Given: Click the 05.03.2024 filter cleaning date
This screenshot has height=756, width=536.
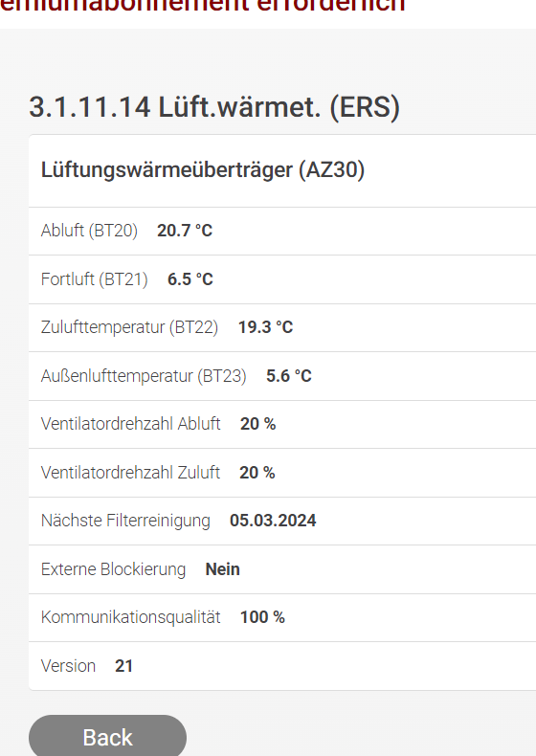Looking at the screenshot, I should click(273, 521).
